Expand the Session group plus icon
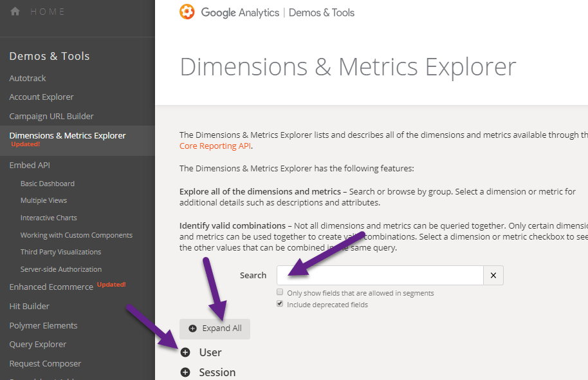Screen dimensions: 588x380 coord(185,372)
